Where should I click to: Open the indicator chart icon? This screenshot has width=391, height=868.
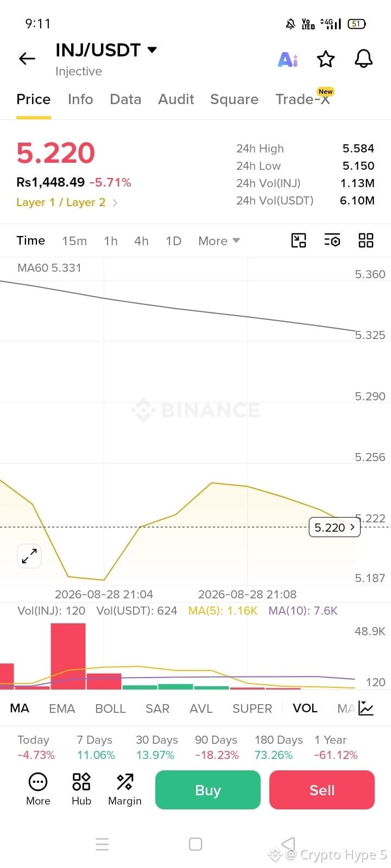pyautogui.click(x=366, y=708)
